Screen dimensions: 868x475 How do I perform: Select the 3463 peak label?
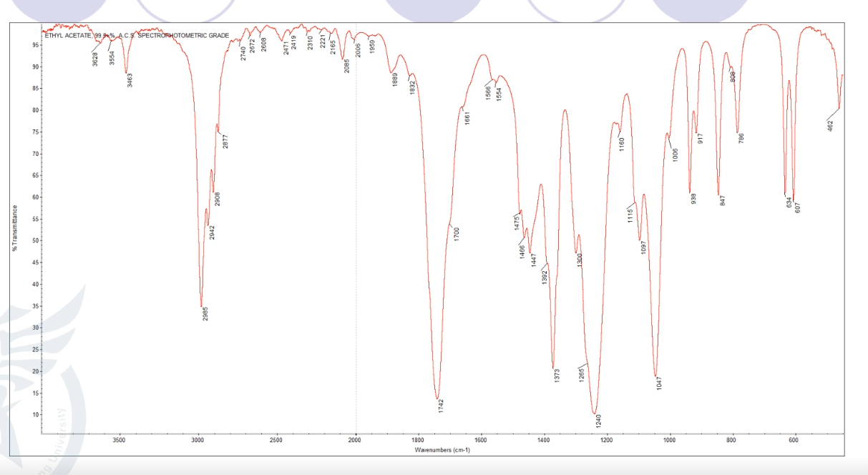point(130,80)
